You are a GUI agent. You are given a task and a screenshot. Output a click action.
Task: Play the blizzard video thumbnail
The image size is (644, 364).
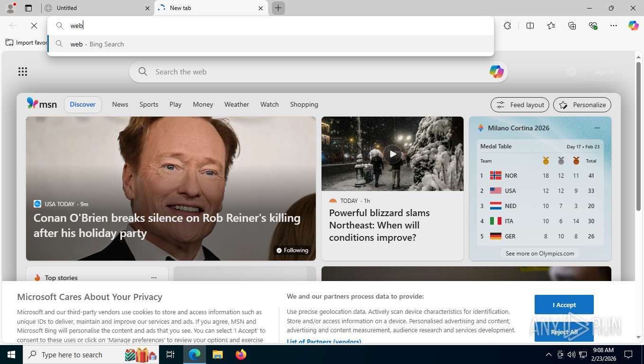[393, 154]
